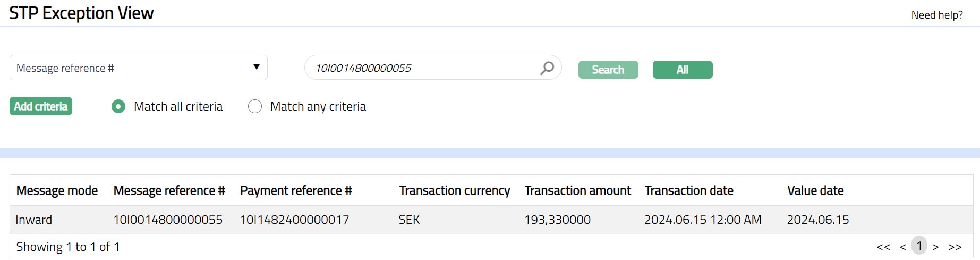Open payment reference 10I1482400000017 cell
The width and height of the screenshot is (980, 260).
294,220
